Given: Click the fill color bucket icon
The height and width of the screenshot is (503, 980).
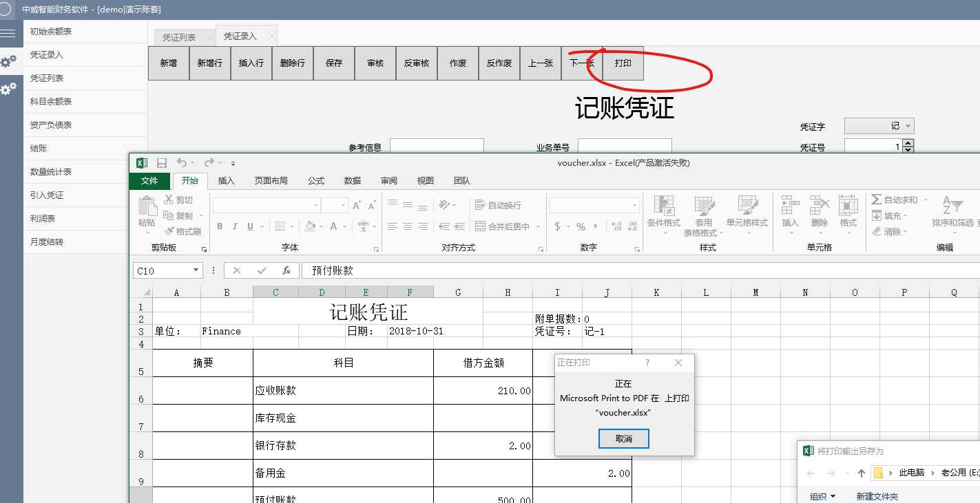Looking at the screenshot, I should [310, 226].
